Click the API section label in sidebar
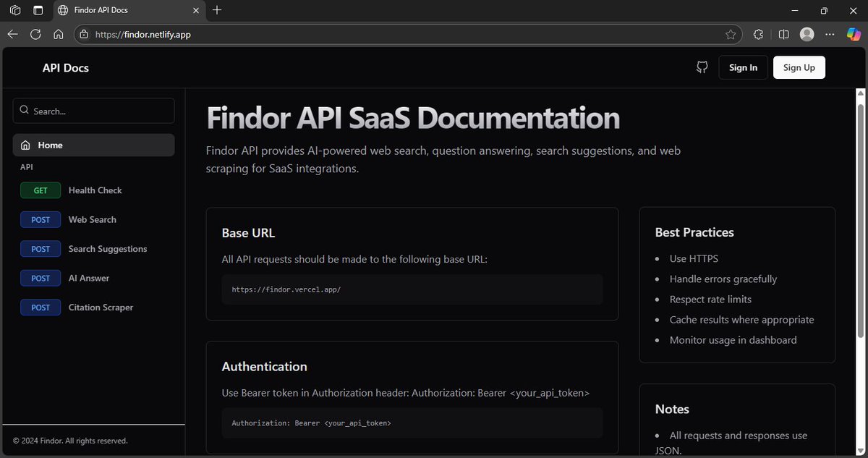 pyautogui.click(x=27, y=167)
